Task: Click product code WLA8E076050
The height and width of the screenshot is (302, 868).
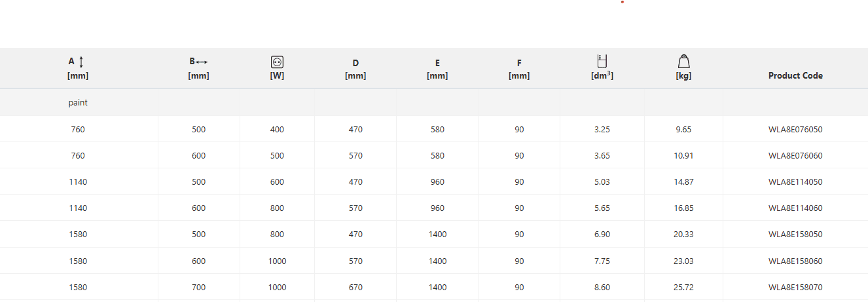Action: pyautogui.click(x=795, y=130)
